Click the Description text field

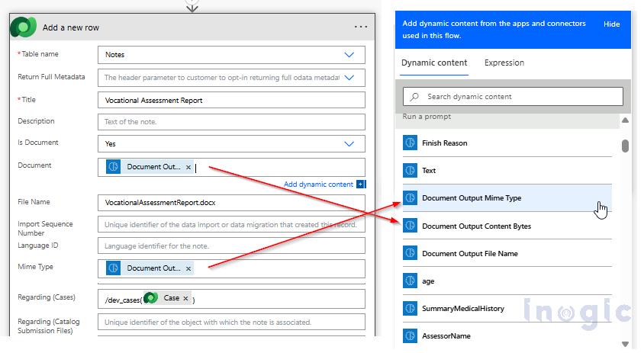[231, 121]
